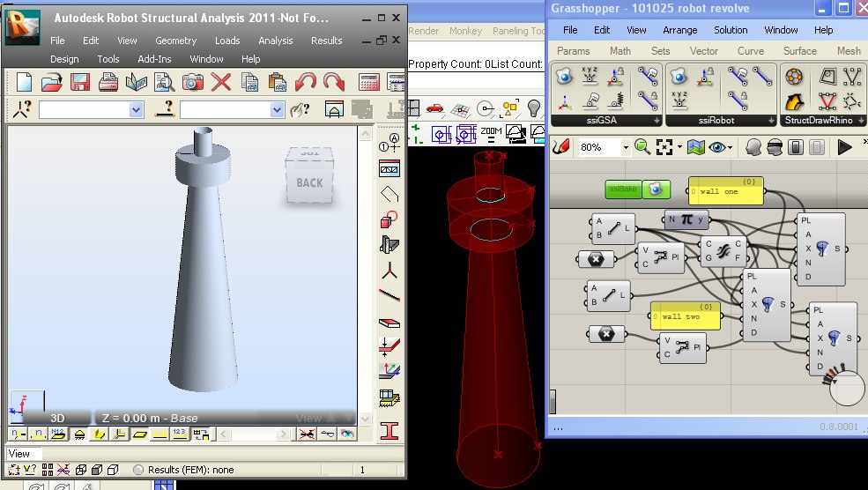Open the 80% zoom dropdown in Grasshopper

(626, 147)
